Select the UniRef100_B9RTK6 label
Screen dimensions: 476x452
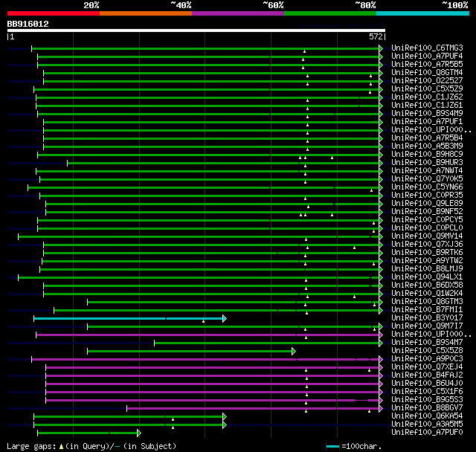427,253
